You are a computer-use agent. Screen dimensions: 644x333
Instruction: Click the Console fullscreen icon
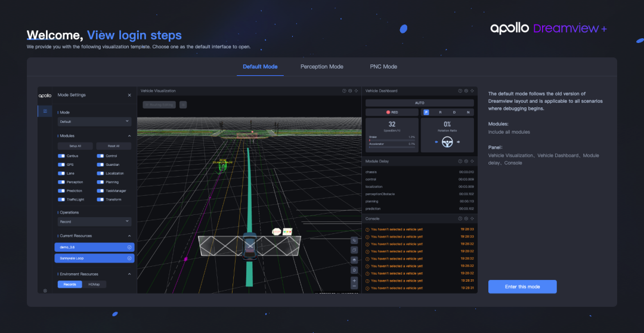[x=472, y=218]
